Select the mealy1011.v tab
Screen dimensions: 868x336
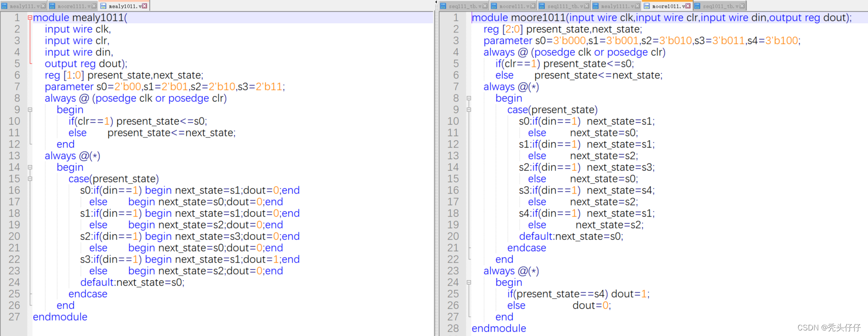coord(124,6)
